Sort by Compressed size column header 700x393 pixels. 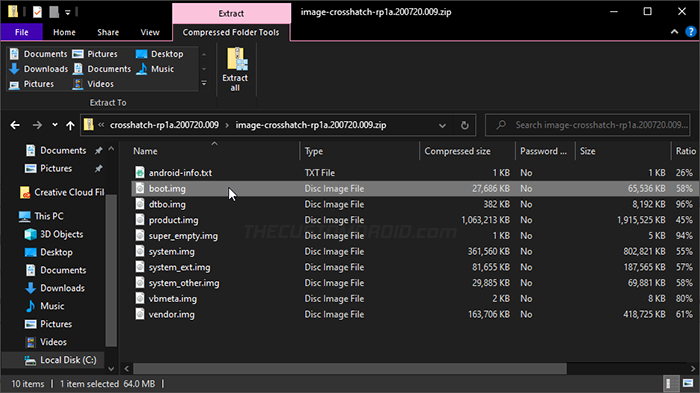[467, 151]
